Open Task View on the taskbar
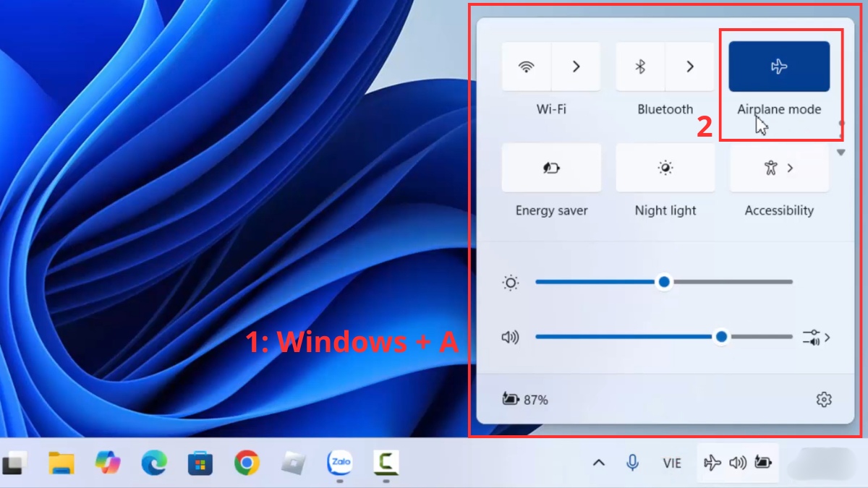This screenshot has width=868, height=488. [x=14, y=463]
